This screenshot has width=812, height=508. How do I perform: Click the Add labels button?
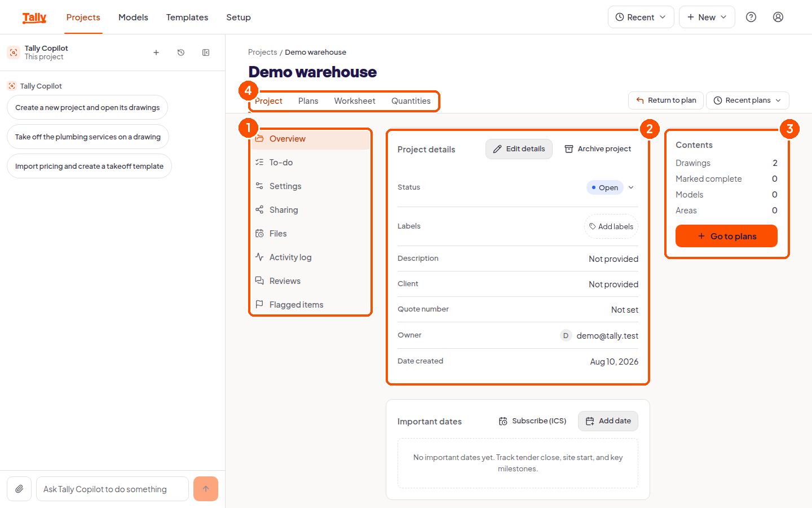[x=611, y=226]
